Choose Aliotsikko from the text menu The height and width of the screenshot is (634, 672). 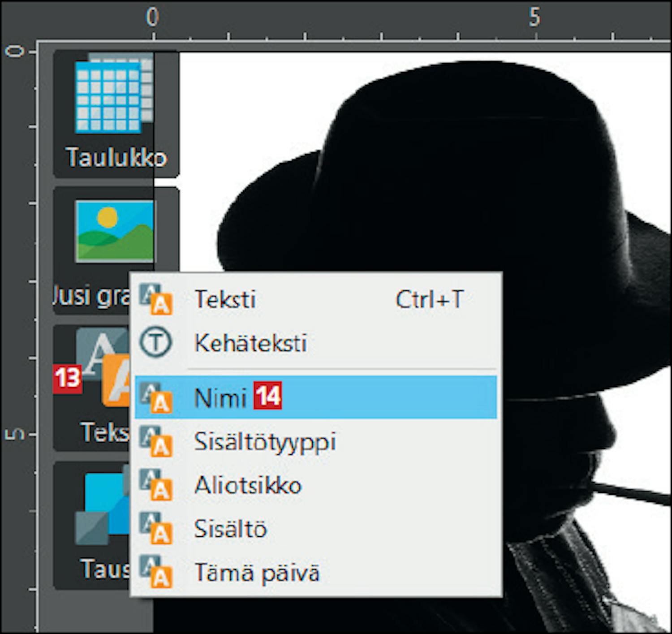pos(248,485)
